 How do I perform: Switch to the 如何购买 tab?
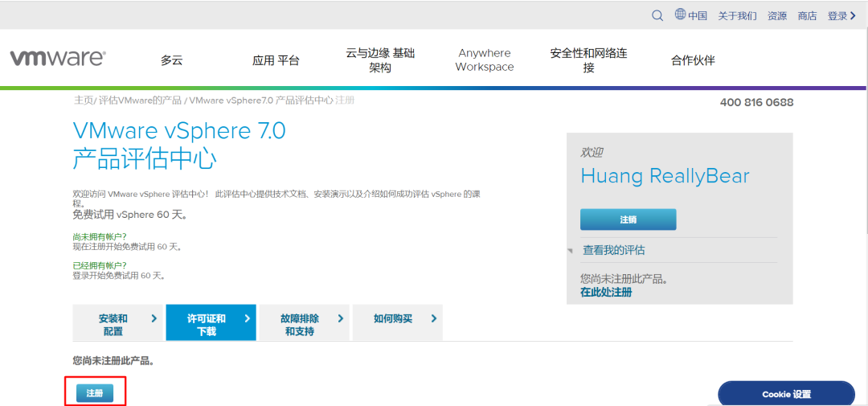[x=398, y=322]
